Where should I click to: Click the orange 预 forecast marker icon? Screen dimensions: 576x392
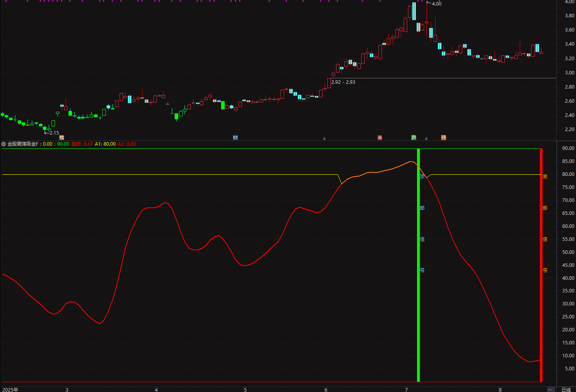point(443,138)
